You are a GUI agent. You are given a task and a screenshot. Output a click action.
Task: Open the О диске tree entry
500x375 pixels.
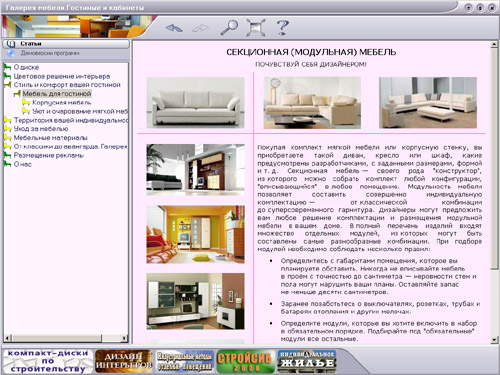pos(26,67)
